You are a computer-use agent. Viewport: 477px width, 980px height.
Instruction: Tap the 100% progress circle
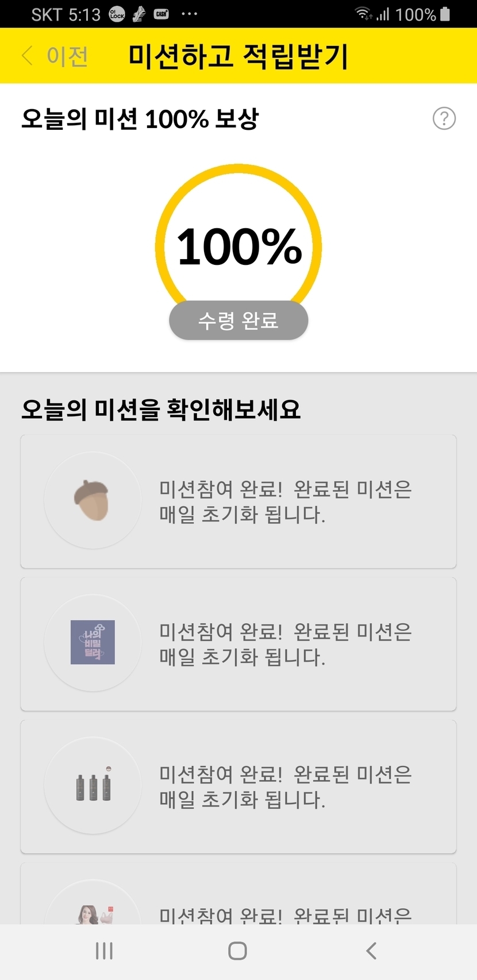click(238, 247)
